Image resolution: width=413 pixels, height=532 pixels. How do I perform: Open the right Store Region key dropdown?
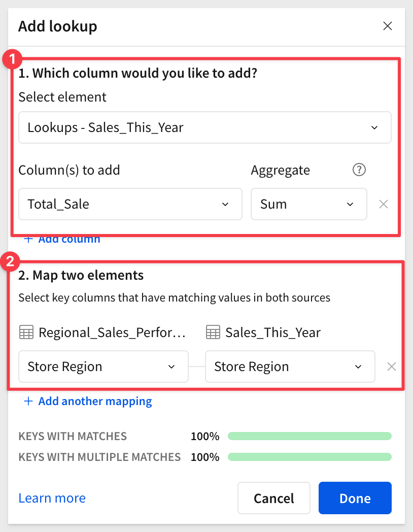[x=290, y=367]
